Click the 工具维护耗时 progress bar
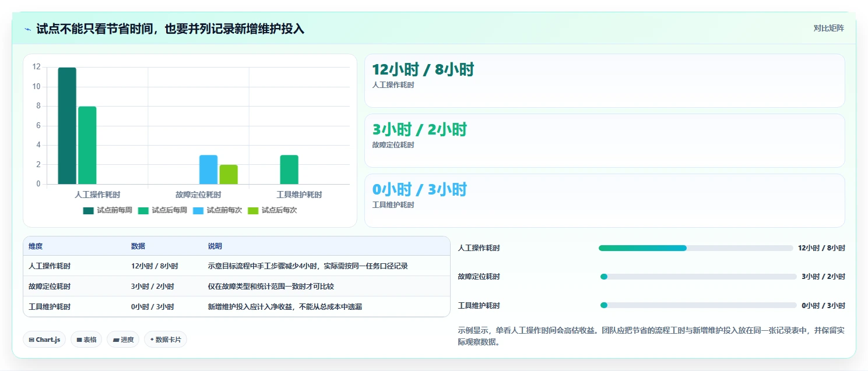The width and height of the screenshot is (868, 371). coord(698,305)
